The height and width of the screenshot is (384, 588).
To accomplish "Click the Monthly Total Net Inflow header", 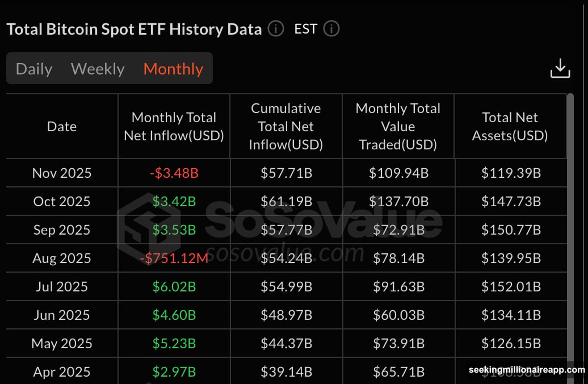I will [173, 126].
